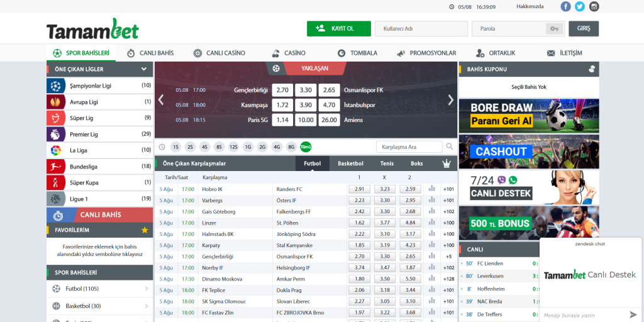644x322 pixels.
Task: Click the Kullanıcı Adı input field
Action: [420, 29]
